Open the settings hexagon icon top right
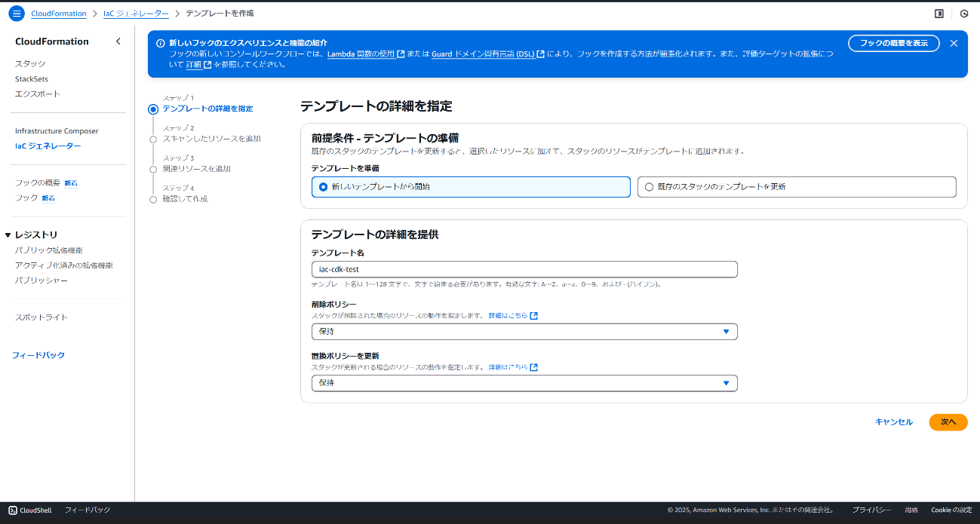The width and height of the screenshot is (980, 524). [x=963, y=13]
